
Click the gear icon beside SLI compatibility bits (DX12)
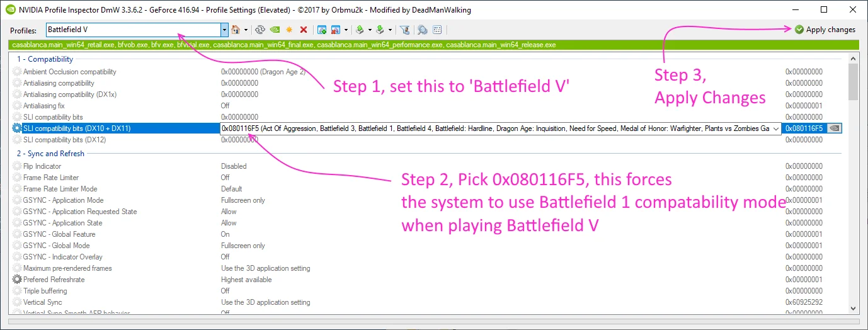[17, 140]
